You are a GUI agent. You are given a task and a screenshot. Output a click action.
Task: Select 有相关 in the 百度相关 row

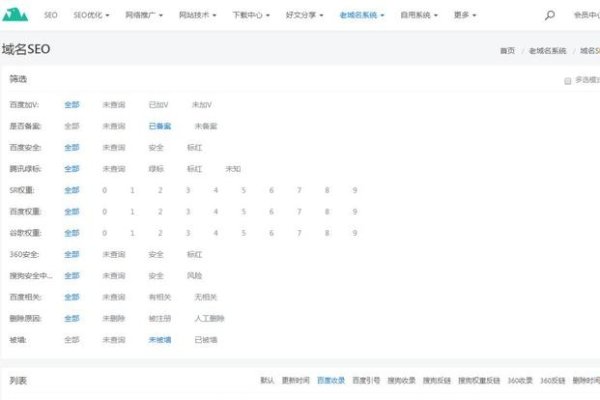pos(160,297)
